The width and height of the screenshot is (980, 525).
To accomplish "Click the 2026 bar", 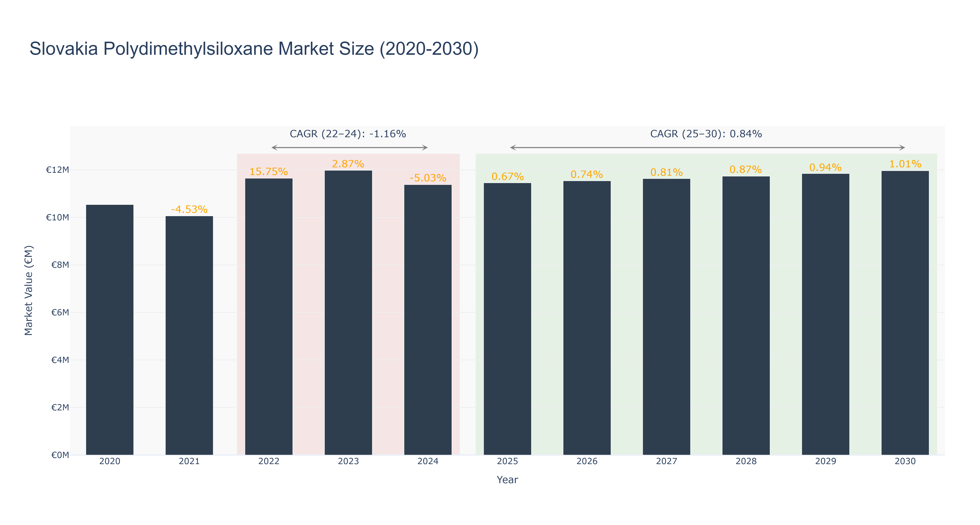I will click(x=587, y=318).
